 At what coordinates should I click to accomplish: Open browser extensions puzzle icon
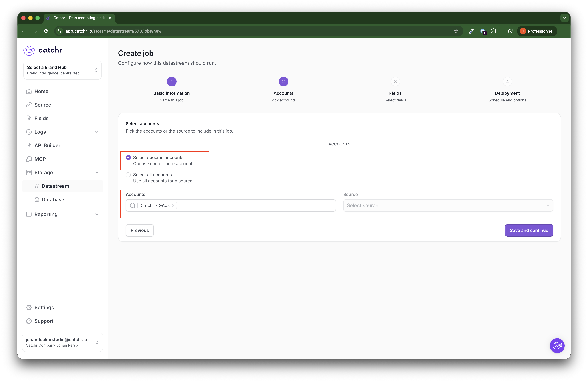tap(494, 31)
